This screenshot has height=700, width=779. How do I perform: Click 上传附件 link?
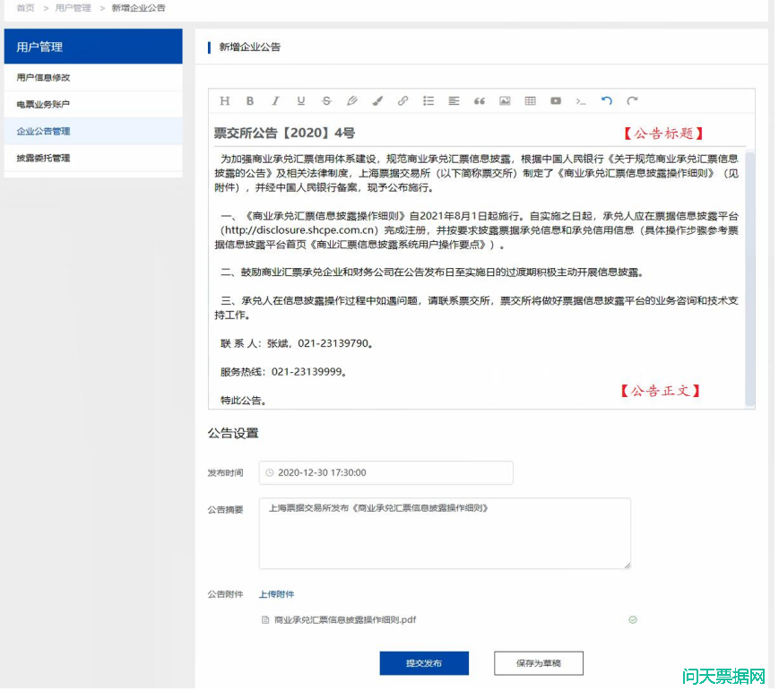276,594
